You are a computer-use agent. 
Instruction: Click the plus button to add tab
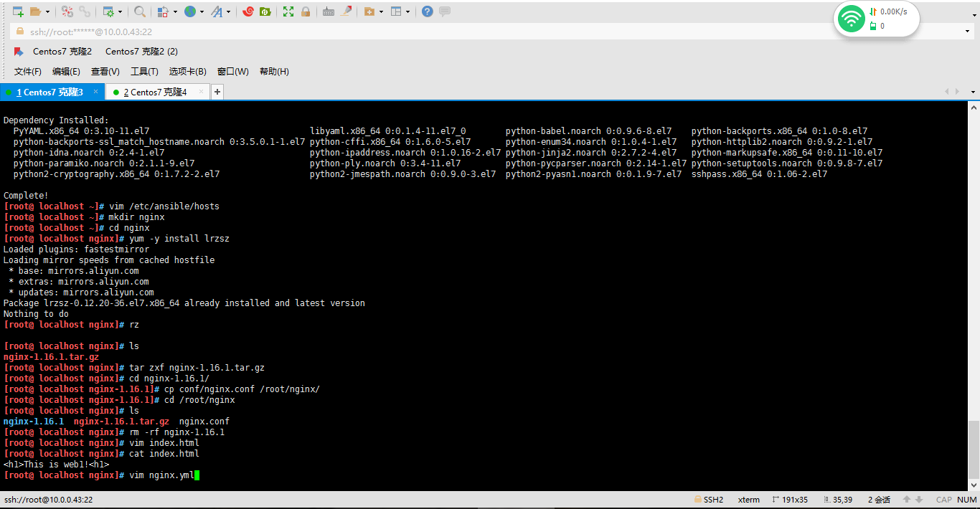point(217,92)
